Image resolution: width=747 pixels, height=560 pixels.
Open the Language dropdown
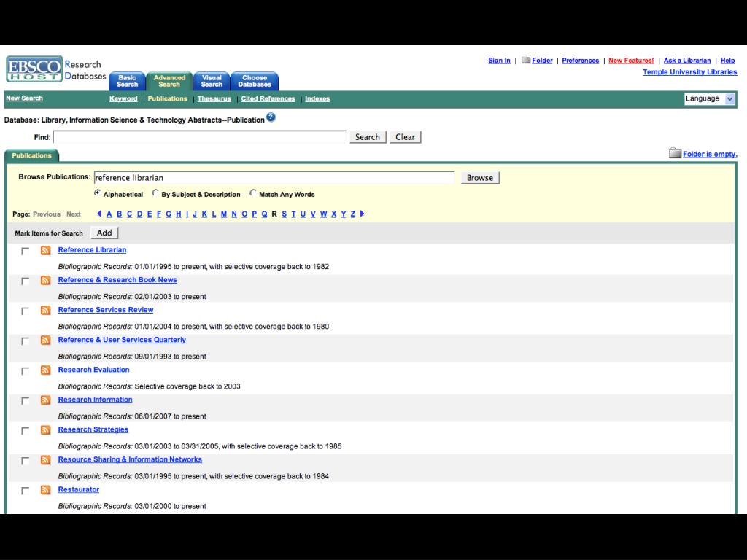tap(710, 98)
